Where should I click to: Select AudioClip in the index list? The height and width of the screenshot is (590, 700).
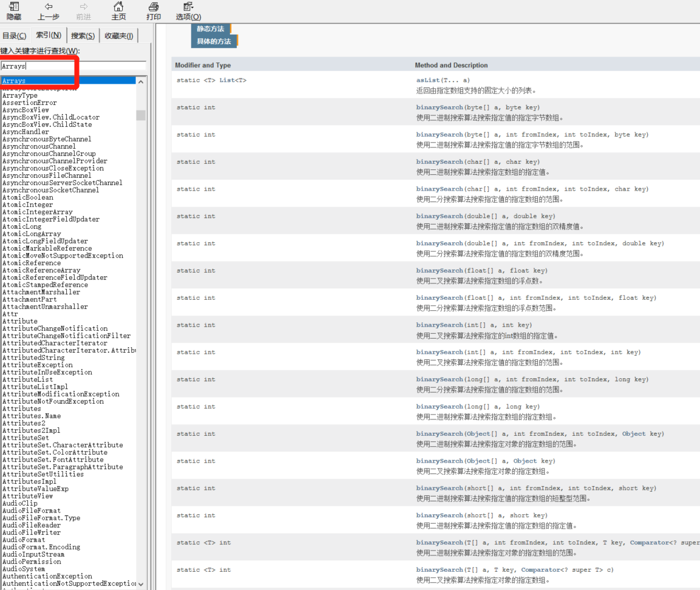(20, 503)
